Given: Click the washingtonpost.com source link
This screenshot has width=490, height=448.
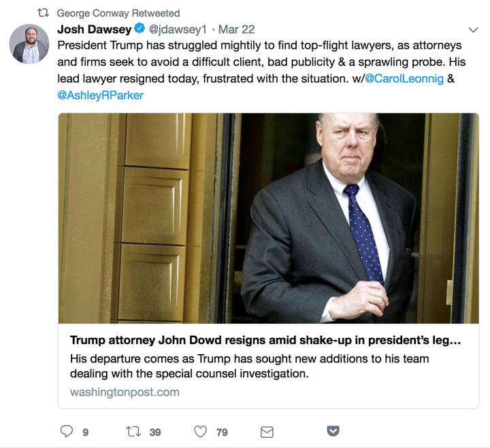Looking at the screenshot, I should (x=125, y=392).
